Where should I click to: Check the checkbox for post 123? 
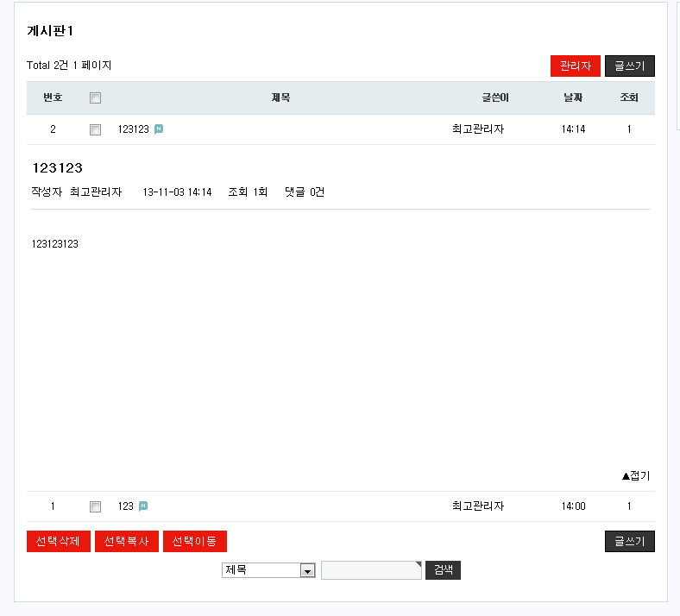[x=96, y=507]
